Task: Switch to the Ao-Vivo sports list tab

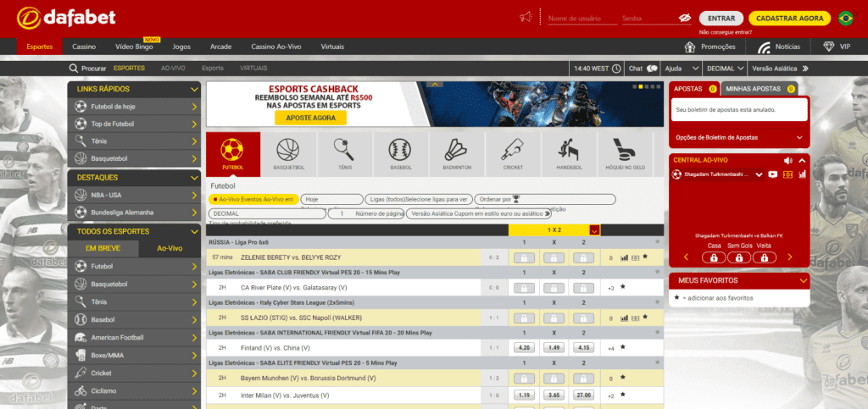Action: [170, 249]
